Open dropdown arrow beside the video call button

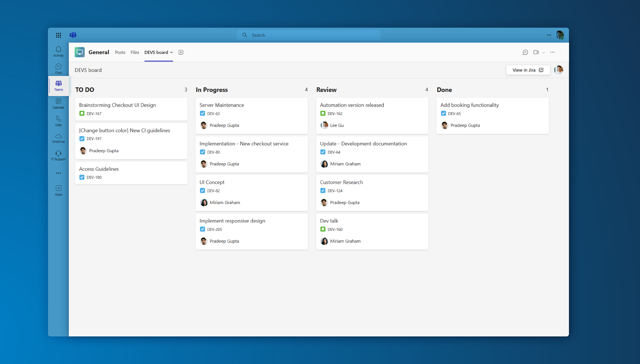tap(543, 53)
